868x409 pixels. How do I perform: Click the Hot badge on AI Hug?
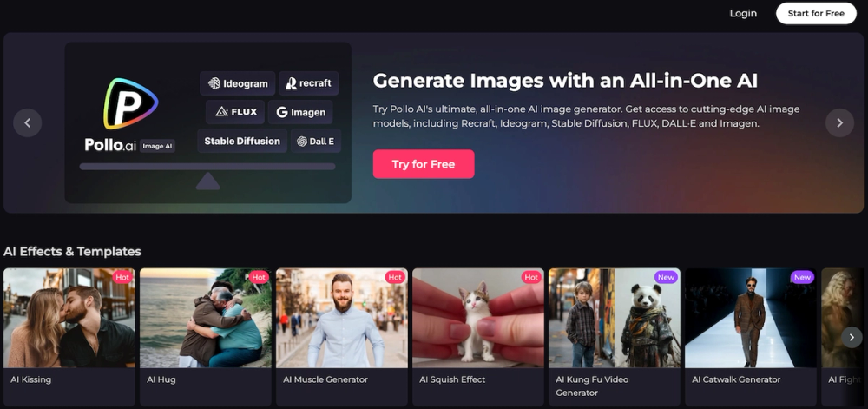[x=259, y=277]
